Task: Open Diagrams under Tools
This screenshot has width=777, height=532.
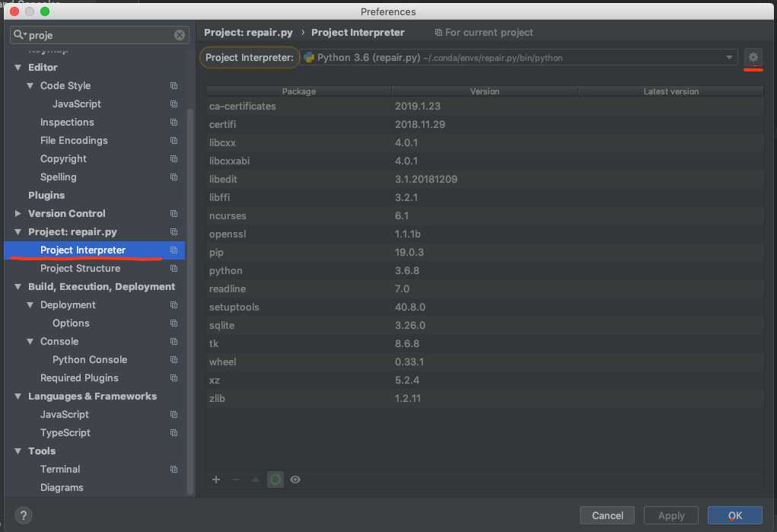Action: click(62, 487)
